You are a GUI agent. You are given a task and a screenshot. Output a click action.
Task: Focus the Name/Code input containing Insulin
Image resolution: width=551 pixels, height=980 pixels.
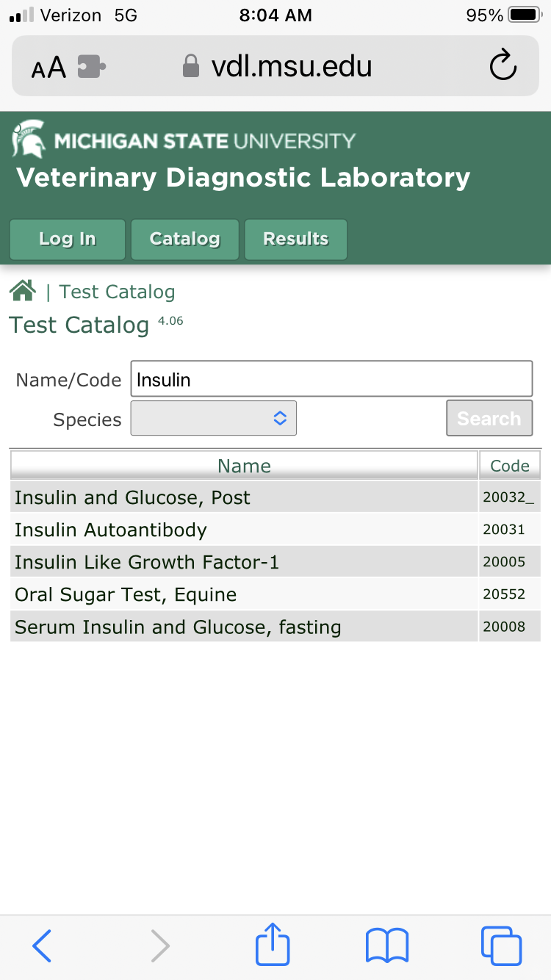tap(331, 379)
